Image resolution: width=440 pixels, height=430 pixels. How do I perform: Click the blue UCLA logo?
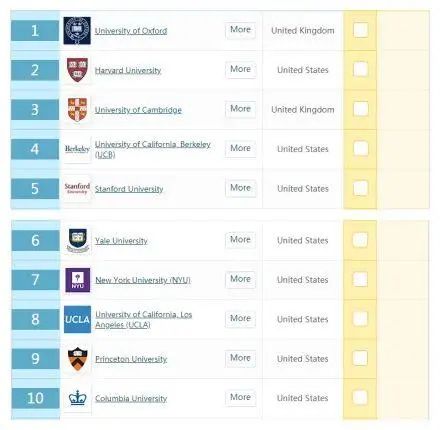click(77, 319)
